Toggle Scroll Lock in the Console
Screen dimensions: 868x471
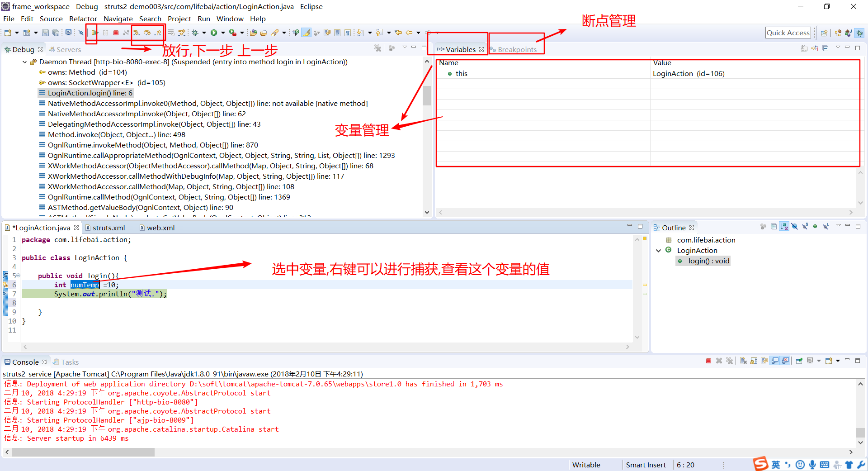click(x=754, y=361)
